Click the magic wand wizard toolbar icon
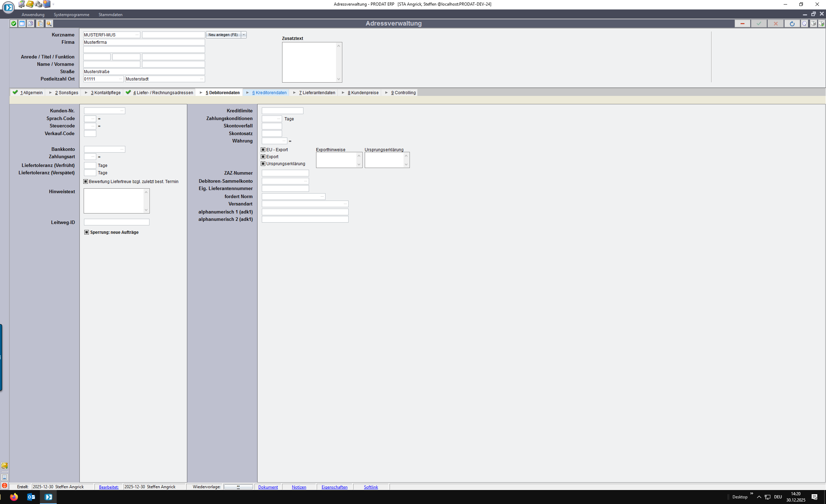826x504 pixels. (49, 23)
